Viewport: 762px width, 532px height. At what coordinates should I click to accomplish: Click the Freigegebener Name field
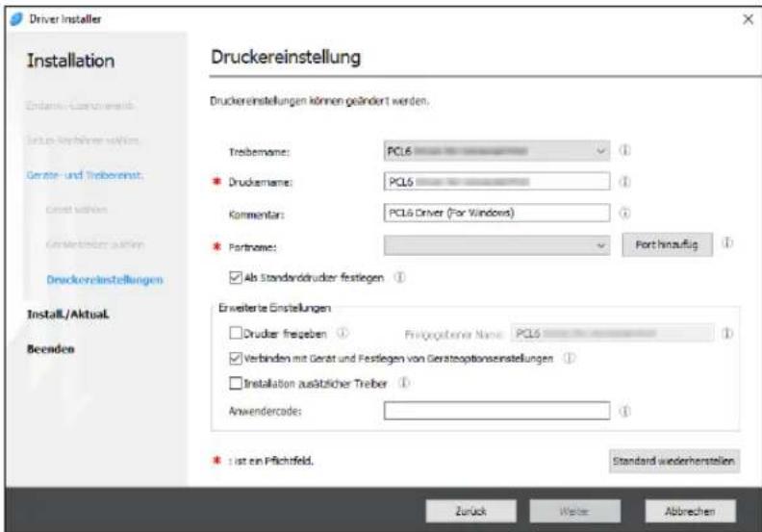tap(612, 333)
